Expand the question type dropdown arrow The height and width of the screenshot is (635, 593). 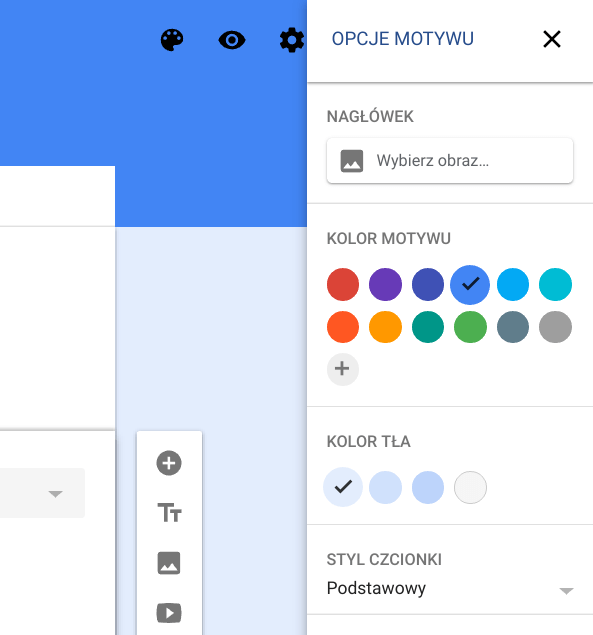coord(55,494)
